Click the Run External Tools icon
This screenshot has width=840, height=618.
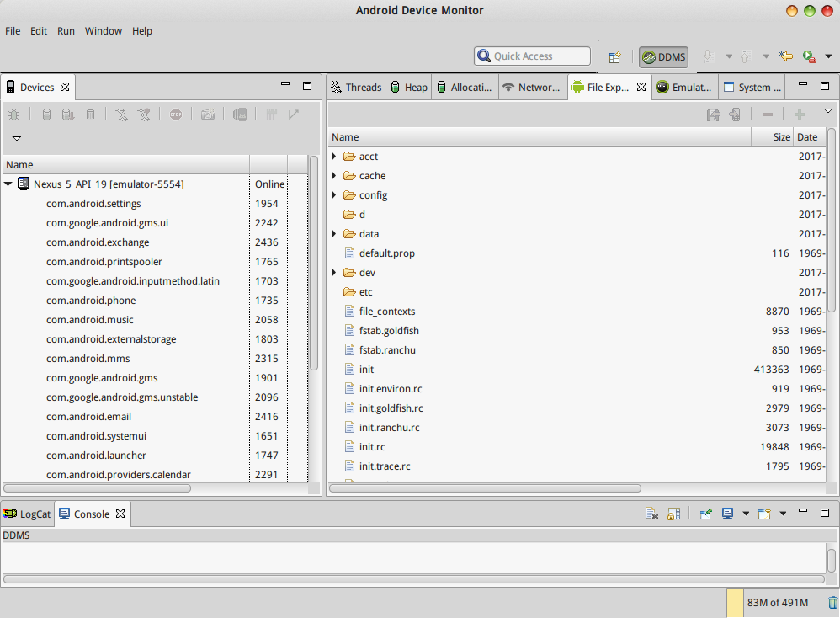point(809,56)
